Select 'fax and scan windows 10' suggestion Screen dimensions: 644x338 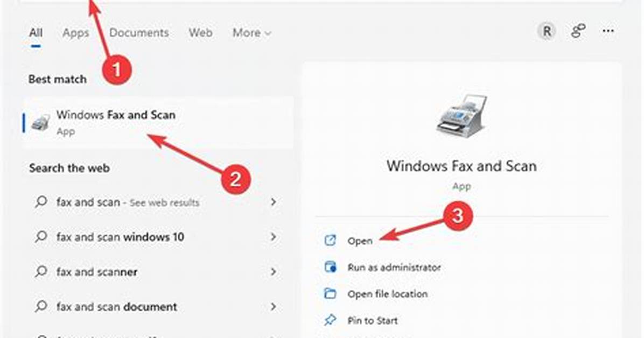point(120,237)
